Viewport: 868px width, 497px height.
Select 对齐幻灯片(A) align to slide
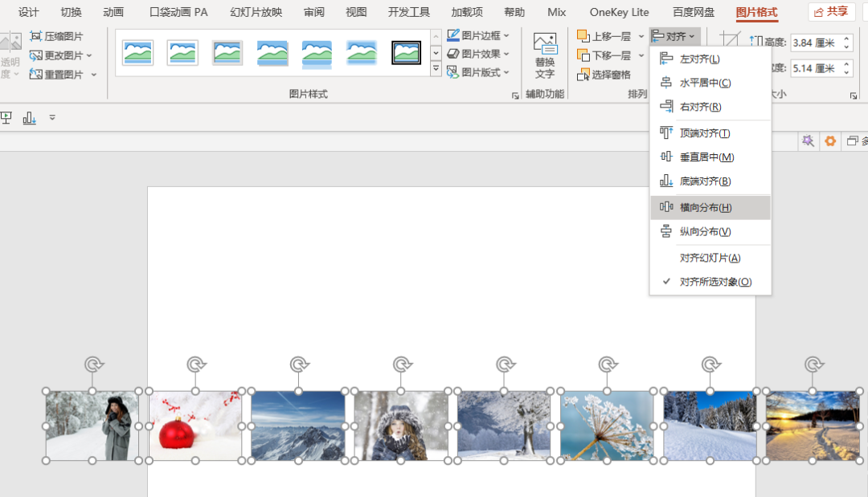710,258
